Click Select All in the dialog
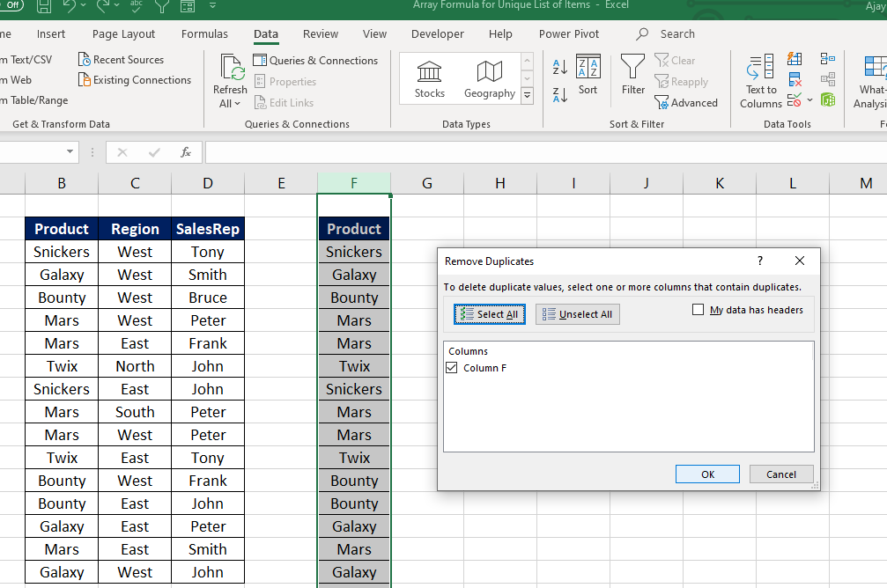The image size is (887, 588). point(490,314)
